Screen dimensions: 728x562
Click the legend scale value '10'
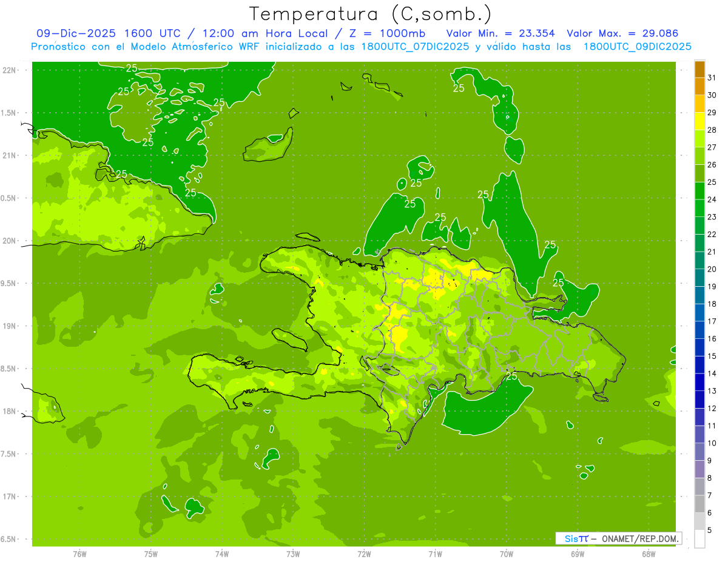point(712,443)
